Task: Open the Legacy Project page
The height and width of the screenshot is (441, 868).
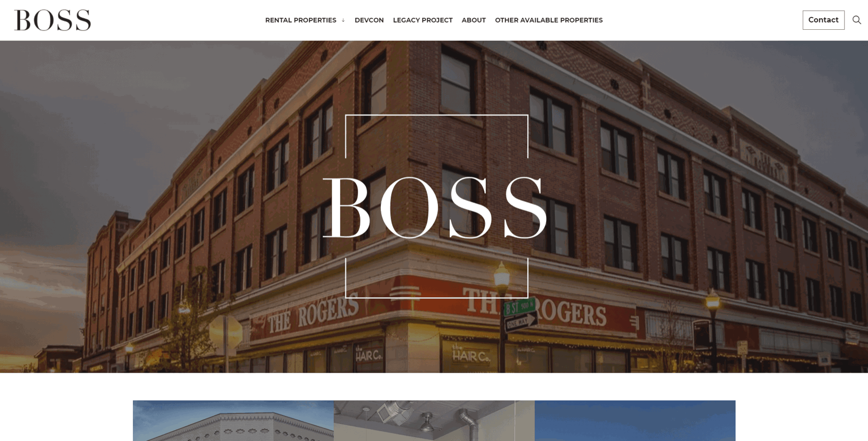Action: point(422,20)
